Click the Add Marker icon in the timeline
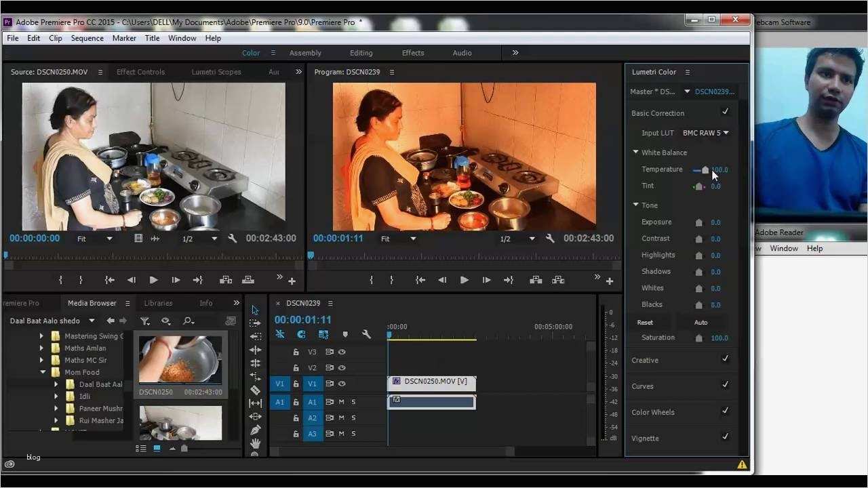Viewport: 868px width, 488px height. (x=345, y=334)
